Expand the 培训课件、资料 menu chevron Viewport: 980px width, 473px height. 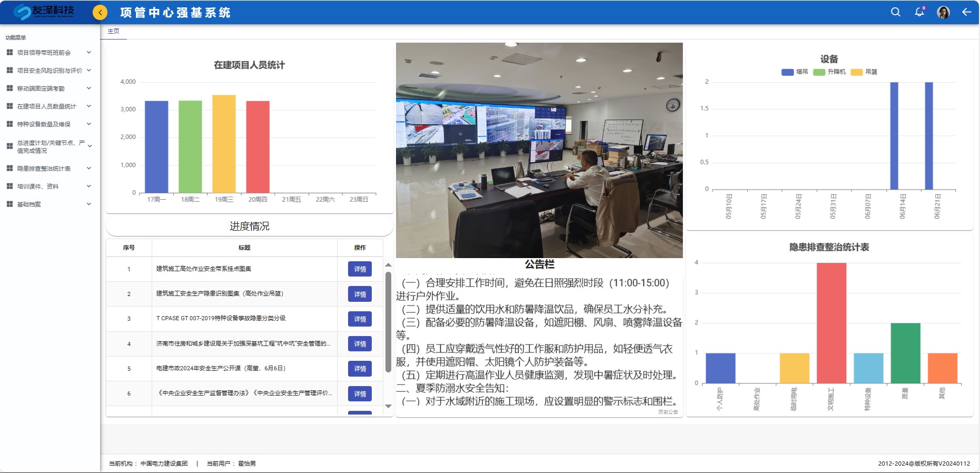pos(89,186)
